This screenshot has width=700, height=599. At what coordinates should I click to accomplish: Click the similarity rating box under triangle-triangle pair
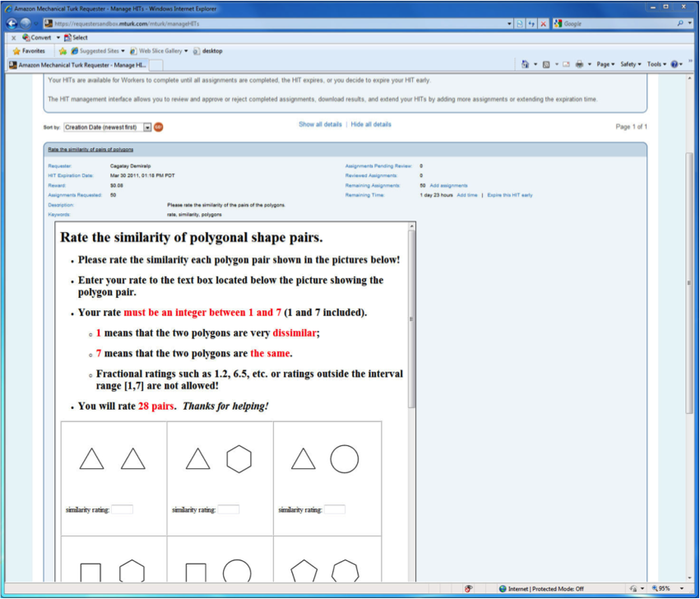pos(122,509)
